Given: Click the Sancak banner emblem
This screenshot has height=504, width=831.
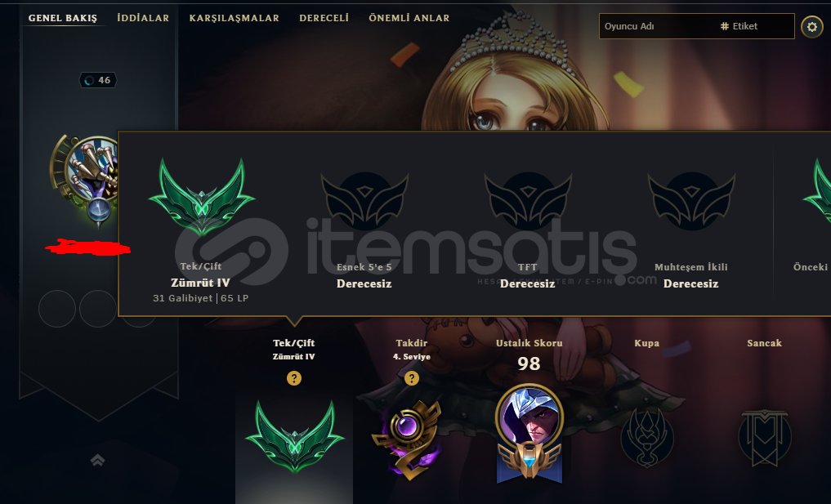Looking at the screenshot, I should point(764,438).
